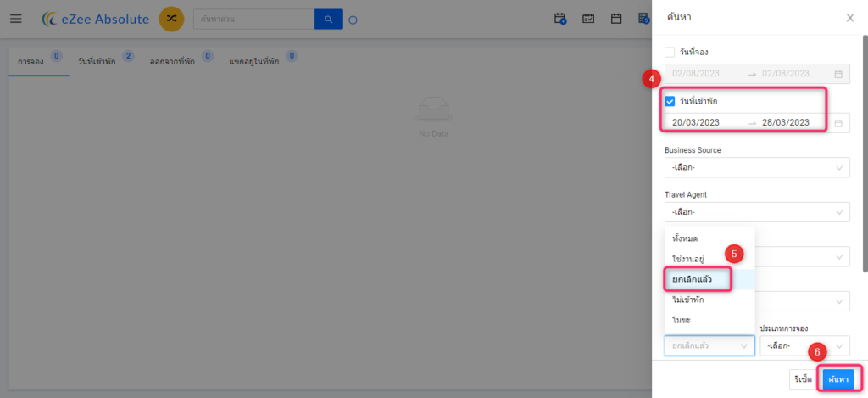Image resolution: width=868 pixels, height=398 pixels.
Task: Click calendar icon in วันที่เข้าพัก date field
Action: [x=838, y=123]
